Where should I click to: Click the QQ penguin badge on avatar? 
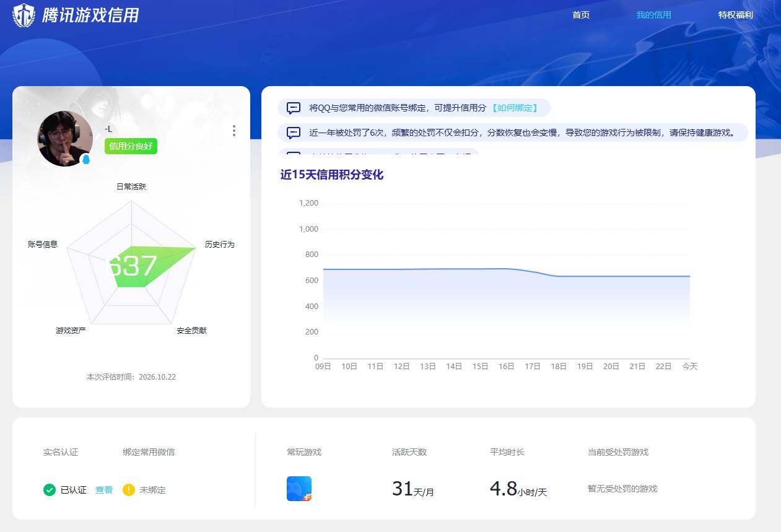click(x=86, y=159)
